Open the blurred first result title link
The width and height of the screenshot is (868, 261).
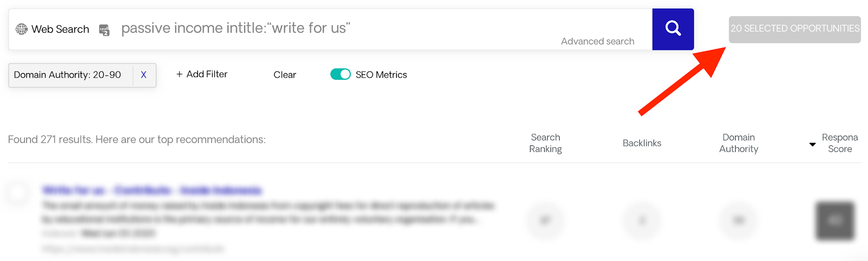tap(152, 190)
